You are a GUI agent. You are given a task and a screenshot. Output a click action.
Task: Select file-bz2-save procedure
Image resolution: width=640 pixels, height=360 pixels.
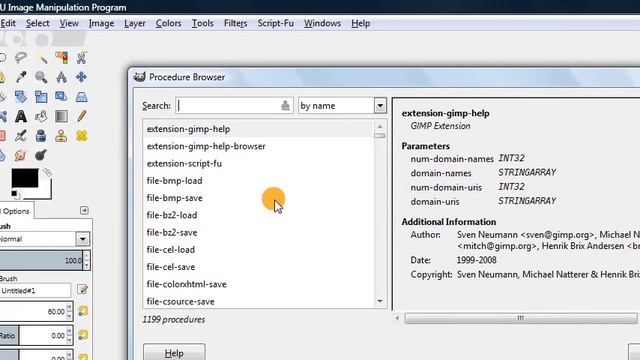coord(172,232)
